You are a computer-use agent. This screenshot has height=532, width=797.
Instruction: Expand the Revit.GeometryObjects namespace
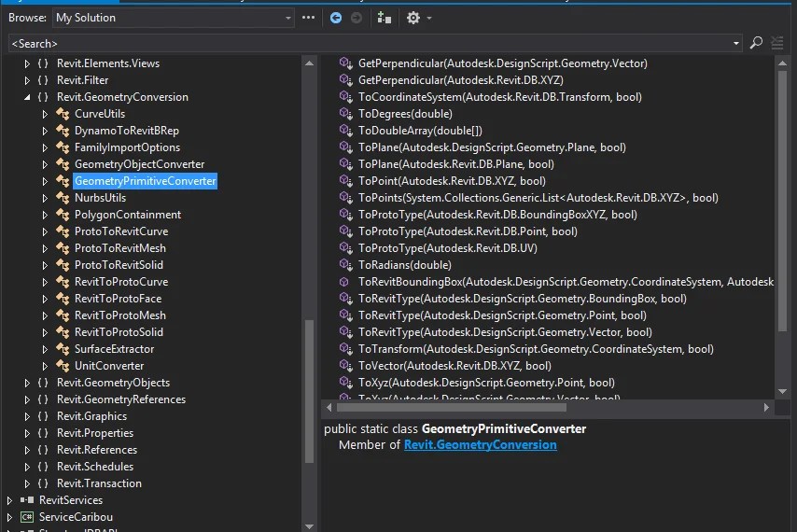pyautogui.click(x=27, y=383)
